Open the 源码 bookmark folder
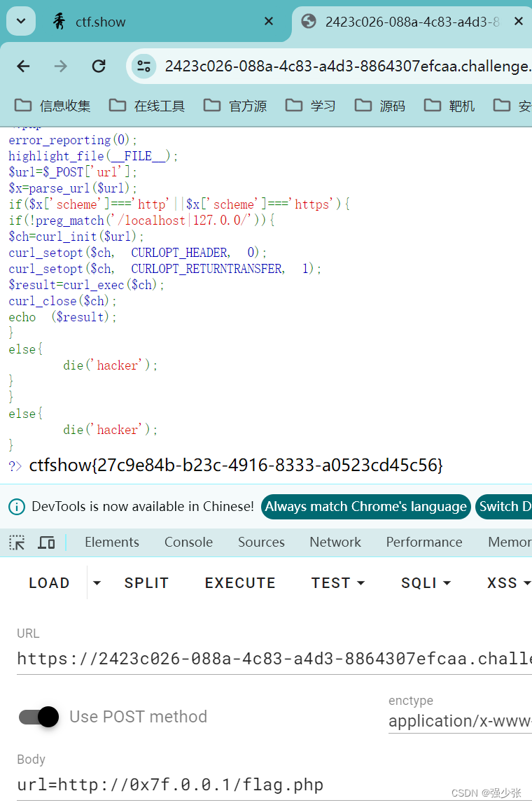This screenshot has width=532, height=805. 380,106
